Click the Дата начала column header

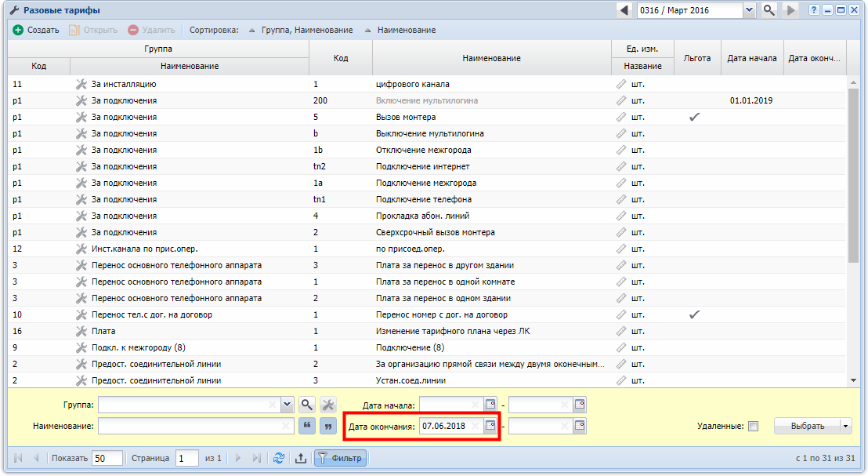tap(752, 57)
